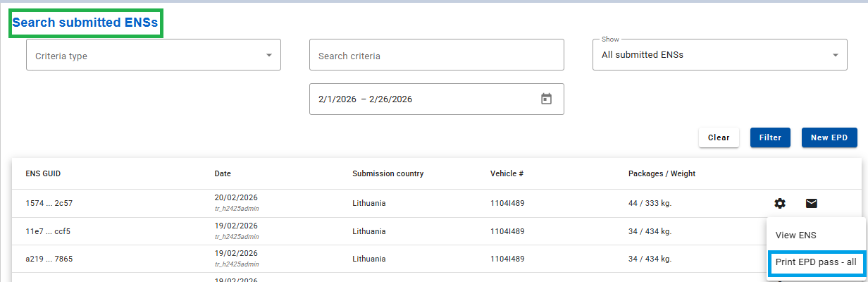The image size is (868, 282).
Task: Open the Show submitted ENSs dropdown
Action: click(x=719, y=55)
